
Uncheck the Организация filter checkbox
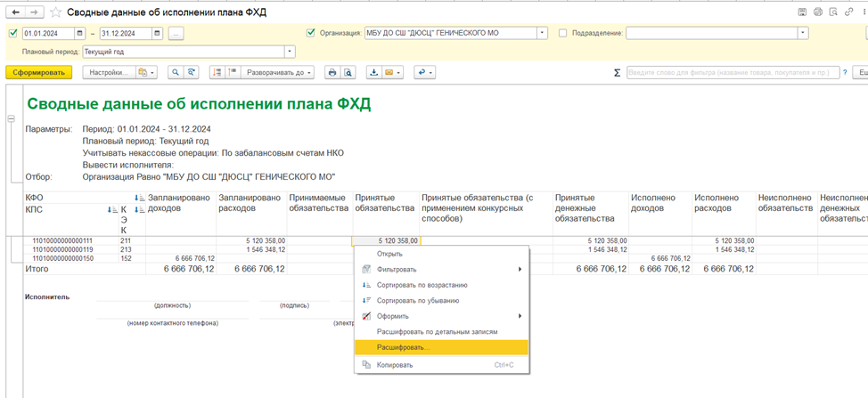coord(310,33)
